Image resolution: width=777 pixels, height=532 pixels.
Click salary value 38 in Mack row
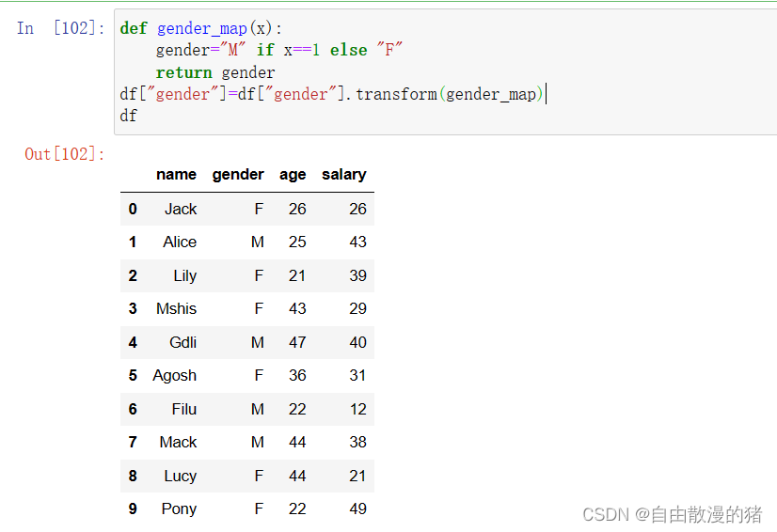[x=357, y=442]
